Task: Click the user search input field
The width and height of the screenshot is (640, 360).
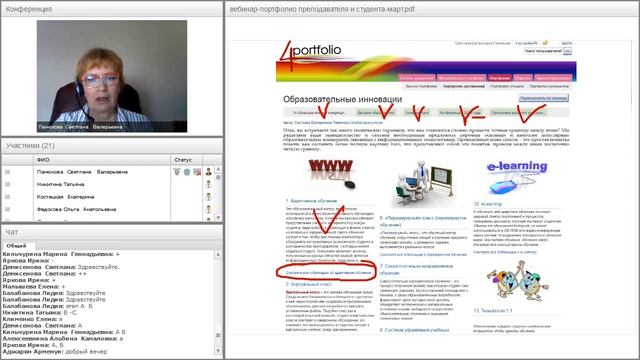Action: tap(543, 51)
